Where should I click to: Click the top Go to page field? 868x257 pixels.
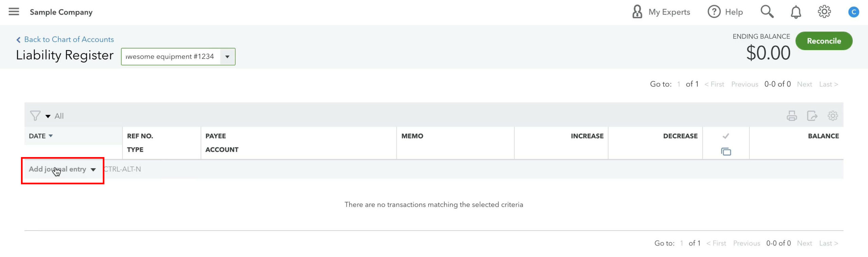click(x=679, y=84)
